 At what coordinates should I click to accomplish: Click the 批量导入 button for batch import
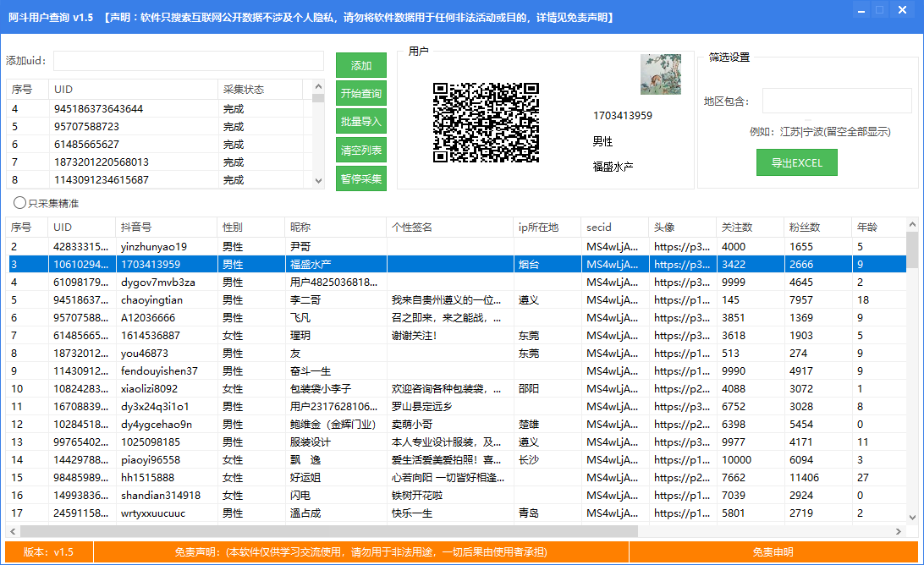tap(360, 121)
